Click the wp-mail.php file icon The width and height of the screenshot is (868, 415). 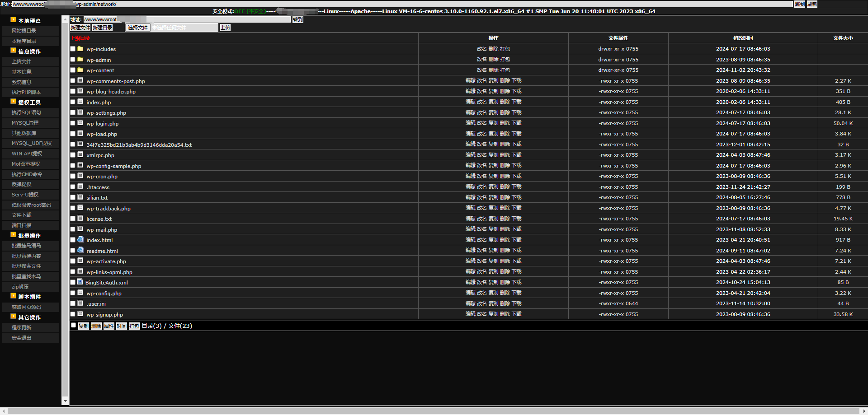[x=80, y=229]
